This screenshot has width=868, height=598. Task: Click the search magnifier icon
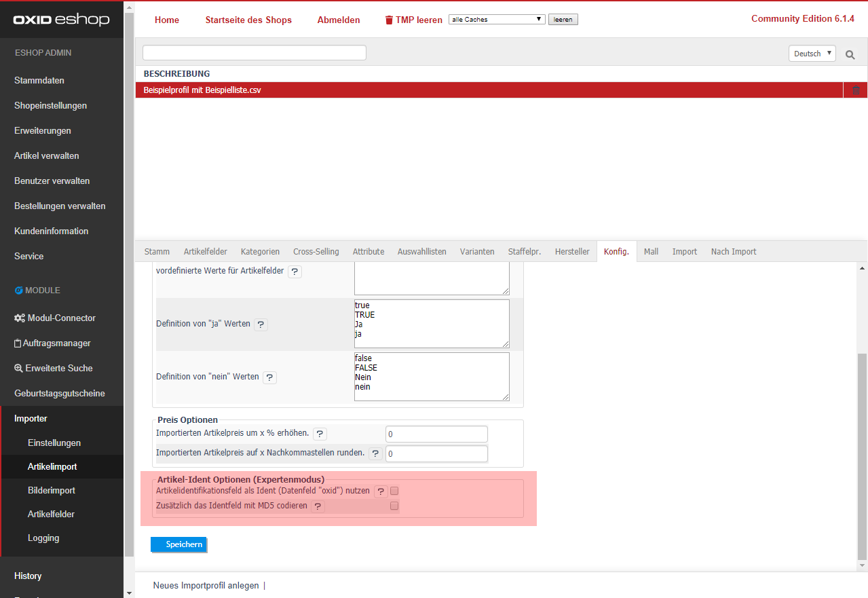coord(850,54)
